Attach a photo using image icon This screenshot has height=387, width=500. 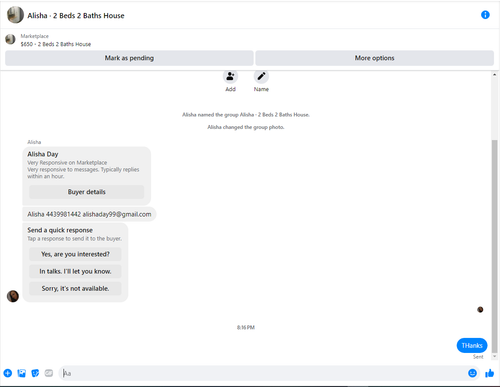[x=22, y=373]
